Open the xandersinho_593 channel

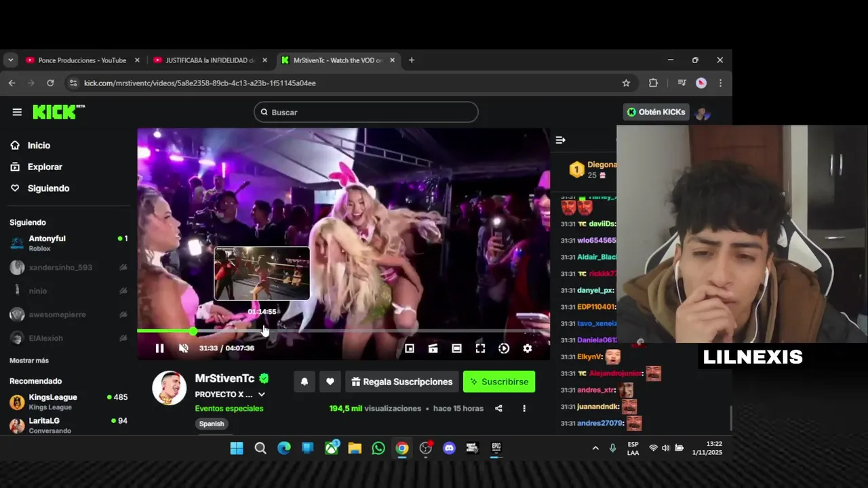(68, 268)
